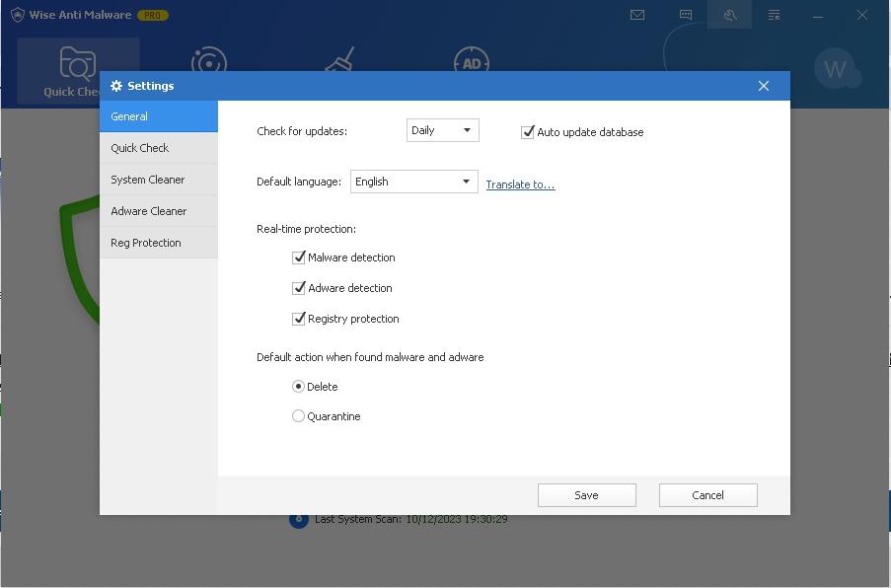Choose the Quarantine radio option

coord(298,416)
